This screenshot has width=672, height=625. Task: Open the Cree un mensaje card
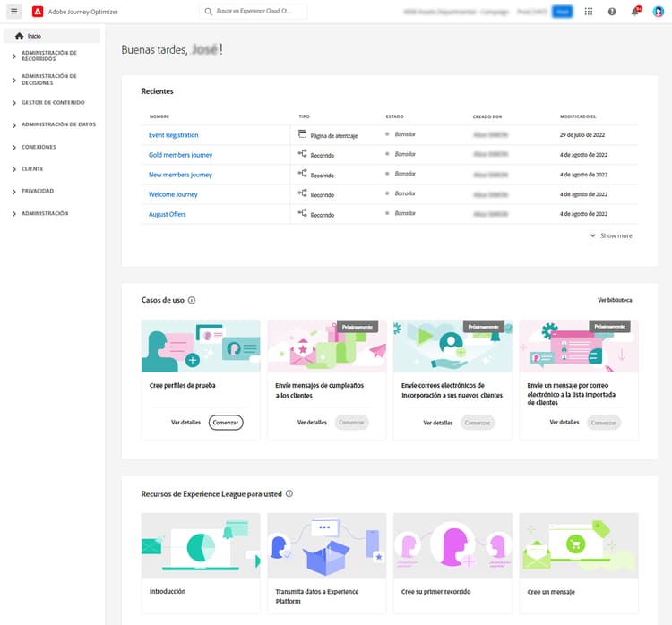tap(579, 563)
